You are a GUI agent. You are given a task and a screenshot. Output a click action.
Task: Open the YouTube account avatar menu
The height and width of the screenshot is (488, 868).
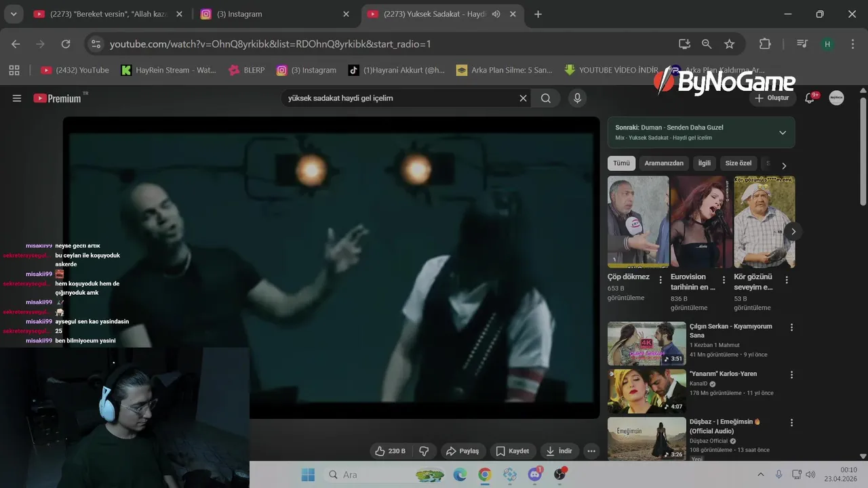[837, 98]
